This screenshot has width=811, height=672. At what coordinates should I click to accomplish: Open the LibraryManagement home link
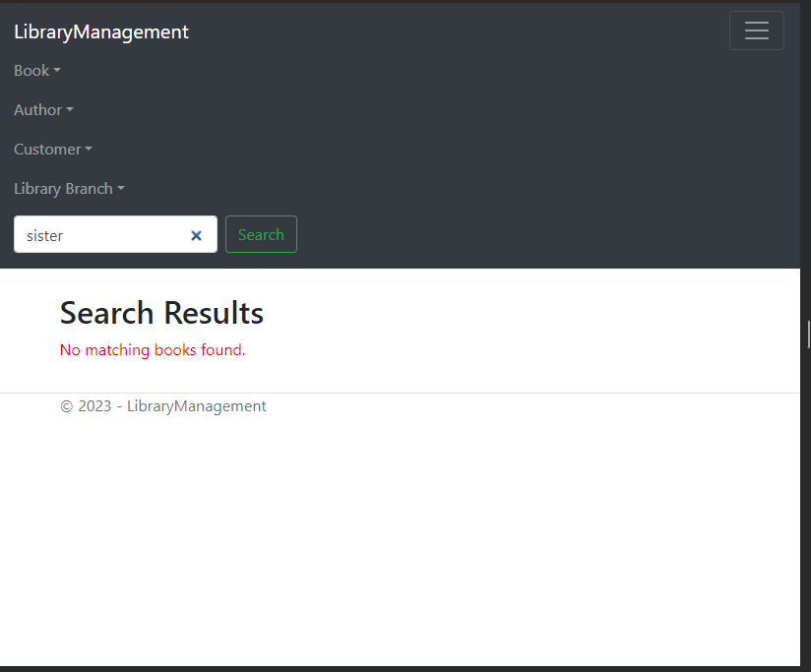pyautogui.click(x=101, y=31)
